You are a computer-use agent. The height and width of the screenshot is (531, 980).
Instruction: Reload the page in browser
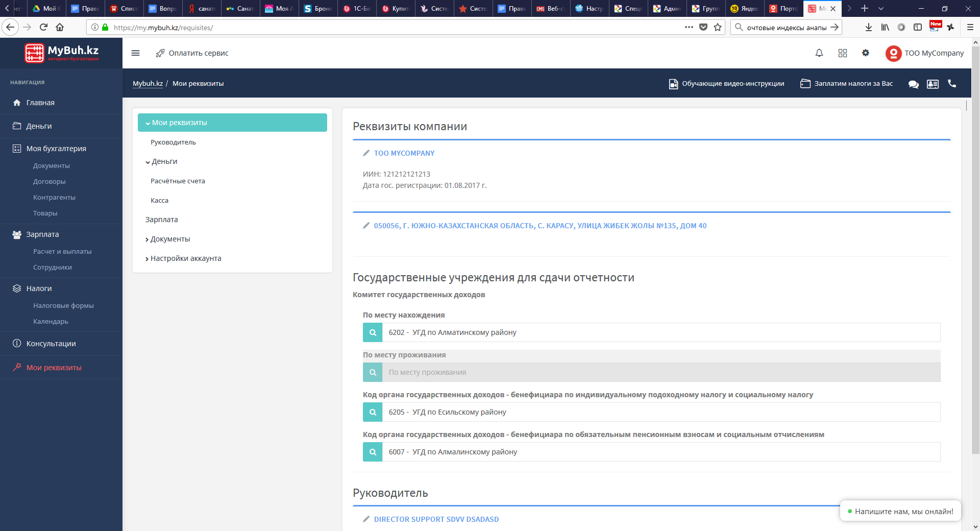pos(43,27)
